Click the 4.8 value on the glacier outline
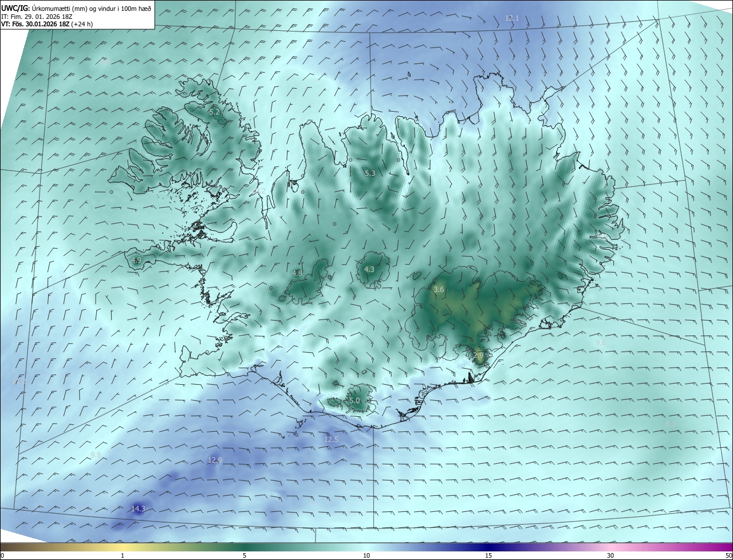733x560 pixels. point(297,273)
